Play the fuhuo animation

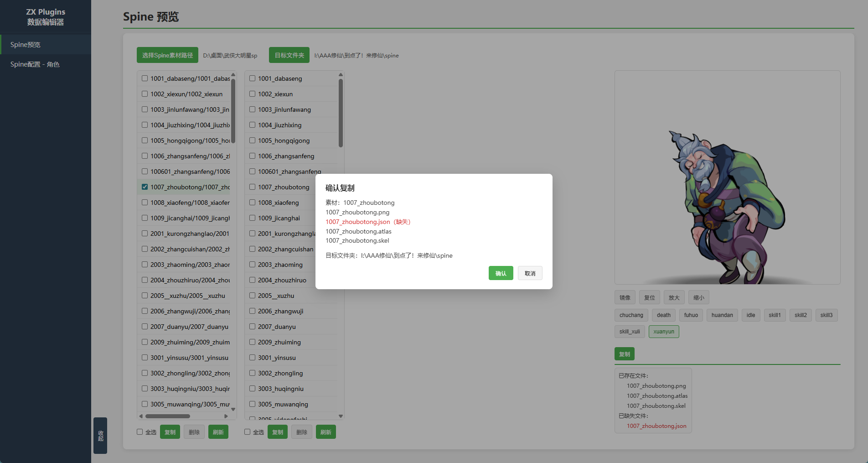691,315
